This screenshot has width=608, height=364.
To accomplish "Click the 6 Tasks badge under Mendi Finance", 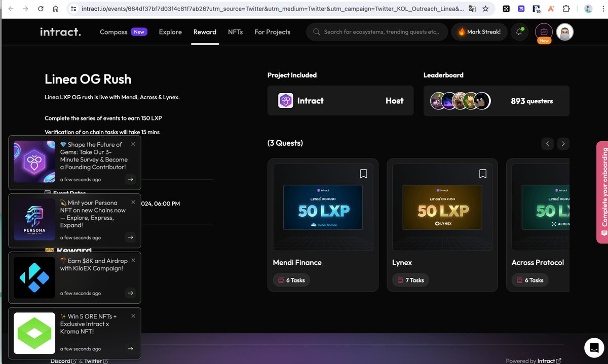I will pos(291,280).
